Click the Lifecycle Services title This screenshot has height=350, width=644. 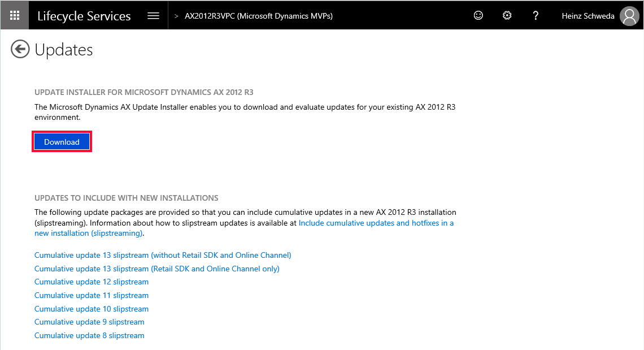(84, 16)
